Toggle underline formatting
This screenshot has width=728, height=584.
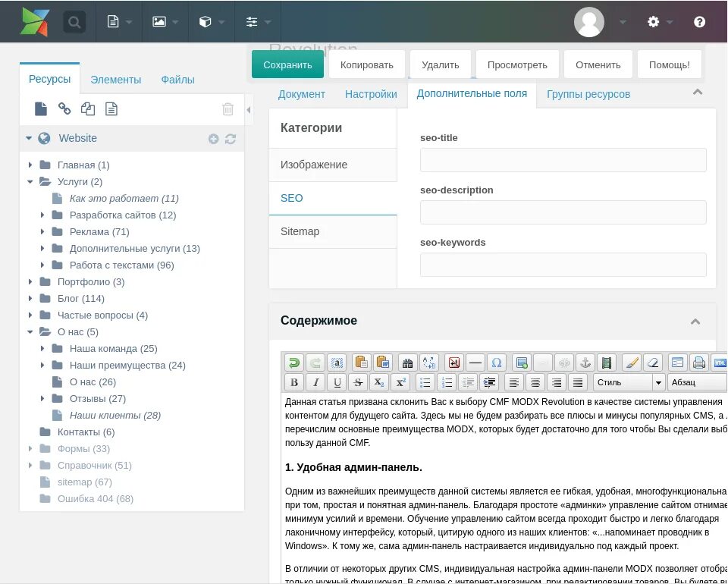[337, 382]
